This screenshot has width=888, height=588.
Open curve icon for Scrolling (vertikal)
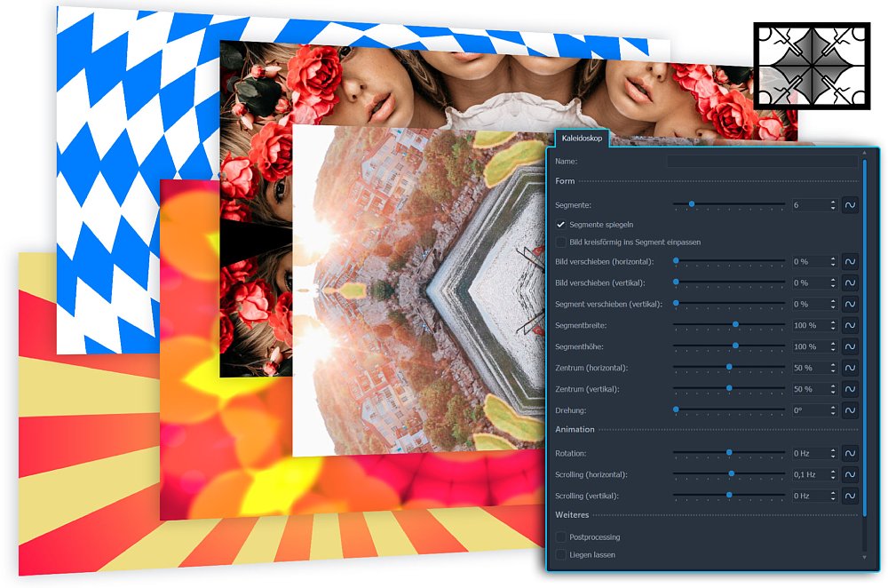tap(850, 496)
